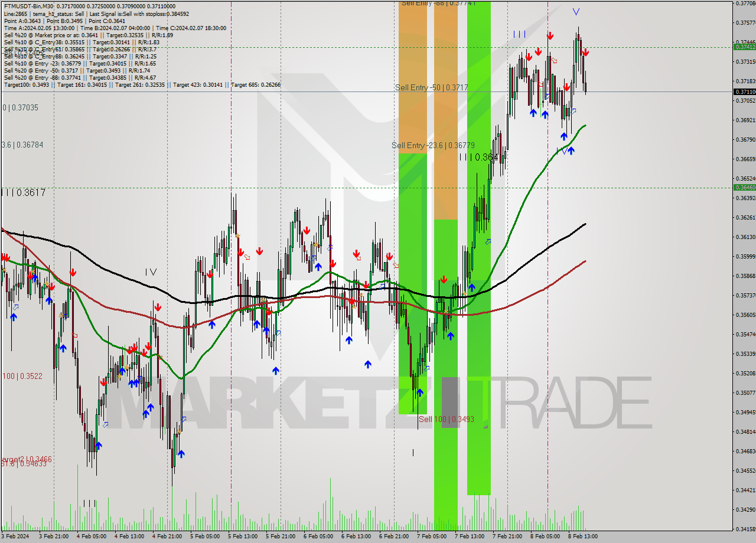
Task: Click the '7 Feb 13:00' time axis label
Action: (x=469, y=537)
